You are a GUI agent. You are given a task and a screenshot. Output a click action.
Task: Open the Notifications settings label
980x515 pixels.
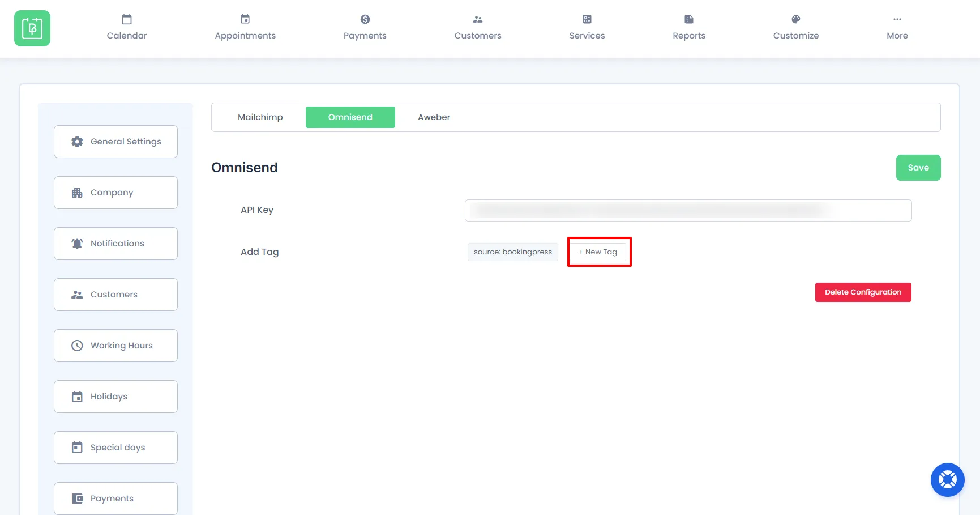point(117,244)
